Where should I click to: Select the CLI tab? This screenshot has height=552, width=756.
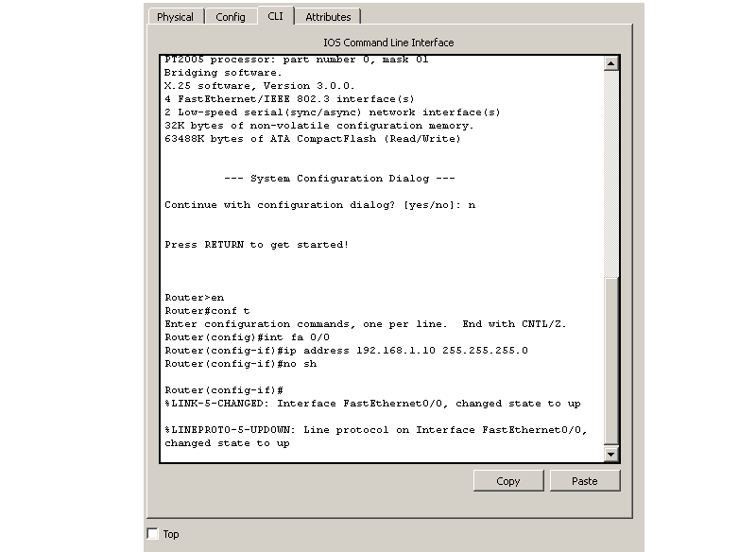pos(275,16)
